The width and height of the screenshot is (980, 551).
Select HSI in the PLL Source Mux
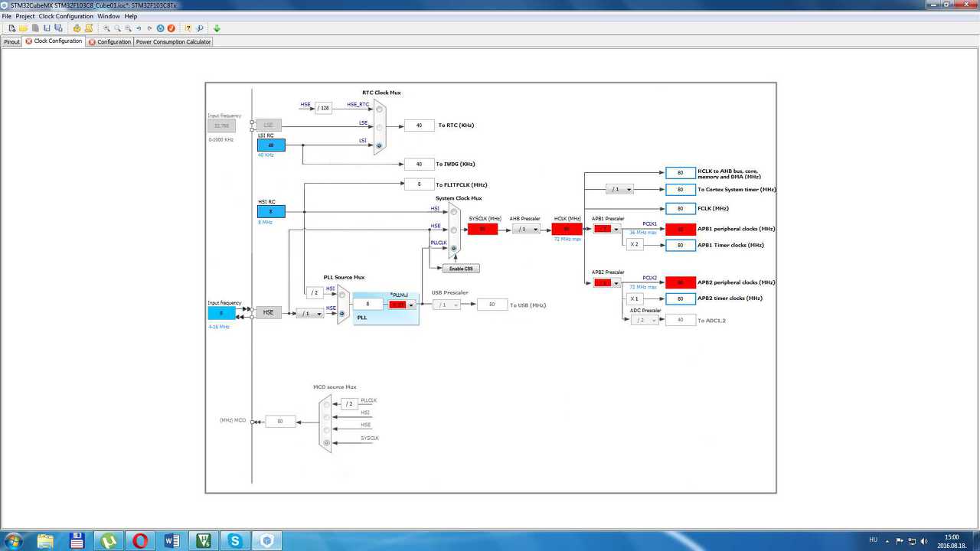[341, 295]
